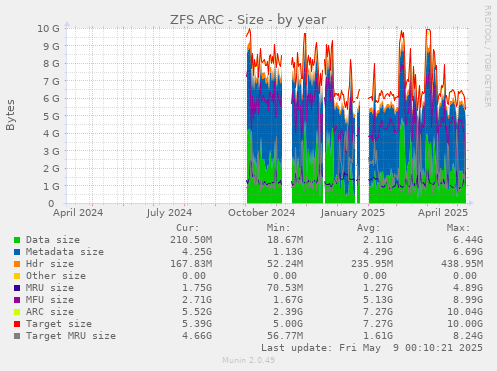Click the Data size legend label
Viewport: 497px width, 371px height.
(x=53, y=240)
